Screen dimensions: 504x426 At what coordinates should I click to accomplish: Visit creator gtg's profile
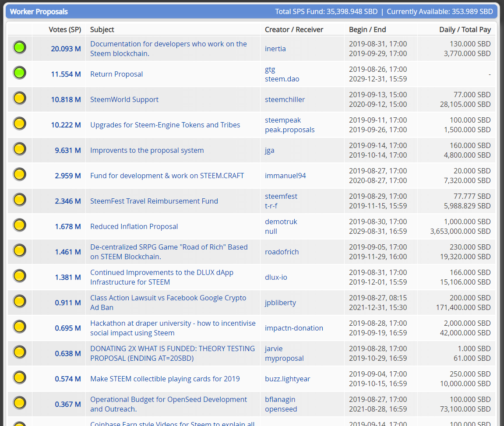click(270, 69)
